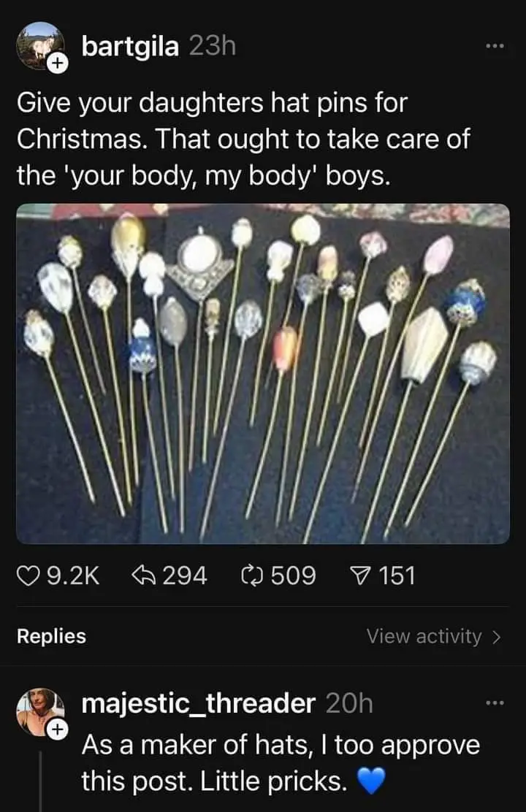This screenshot has height=812, width=526.
Task: Like bartgila's post with the heart icon
Action: pyautogui.click(x=29, y=576)
